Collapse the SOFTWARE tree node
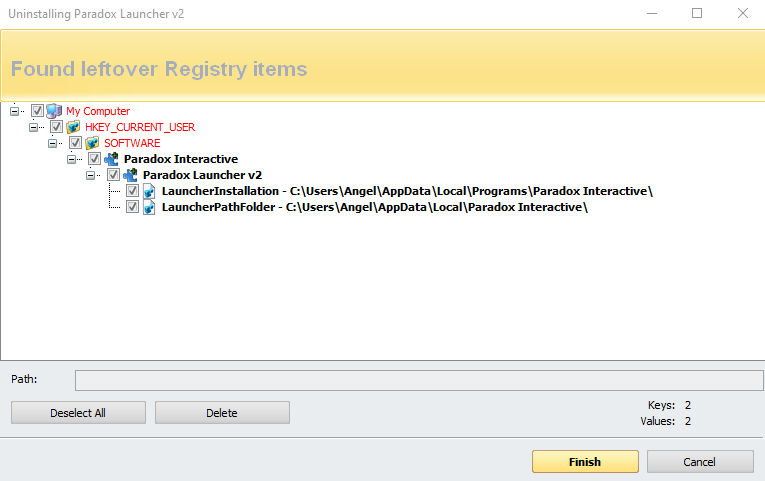 pos(53,143)
